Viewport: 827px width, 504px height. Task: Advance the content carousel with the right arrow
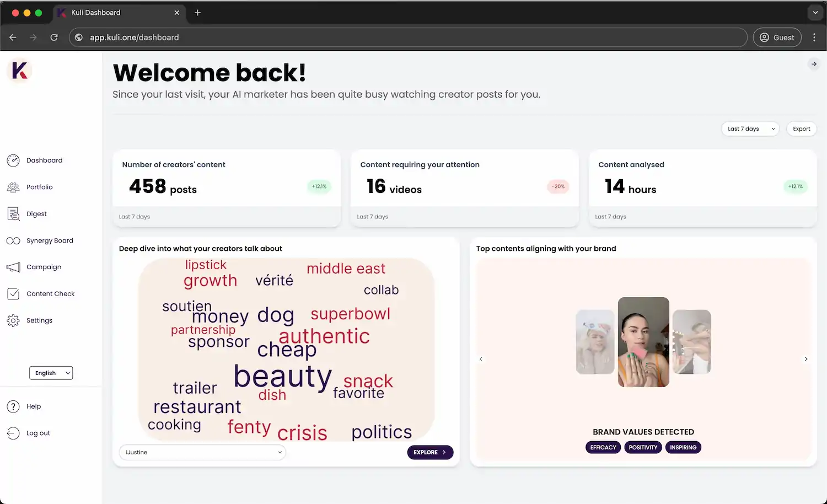[805, 358]
